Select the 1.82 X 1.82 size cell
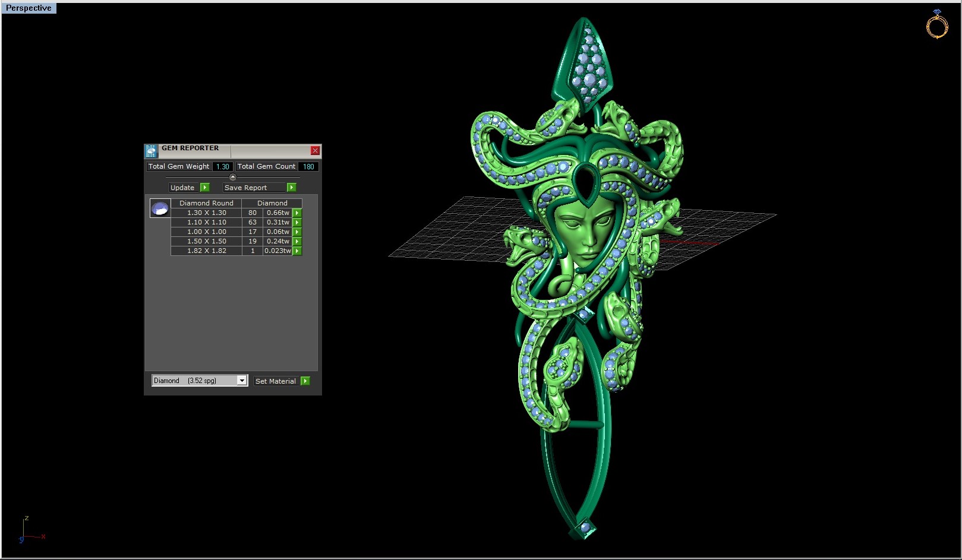 206,251
